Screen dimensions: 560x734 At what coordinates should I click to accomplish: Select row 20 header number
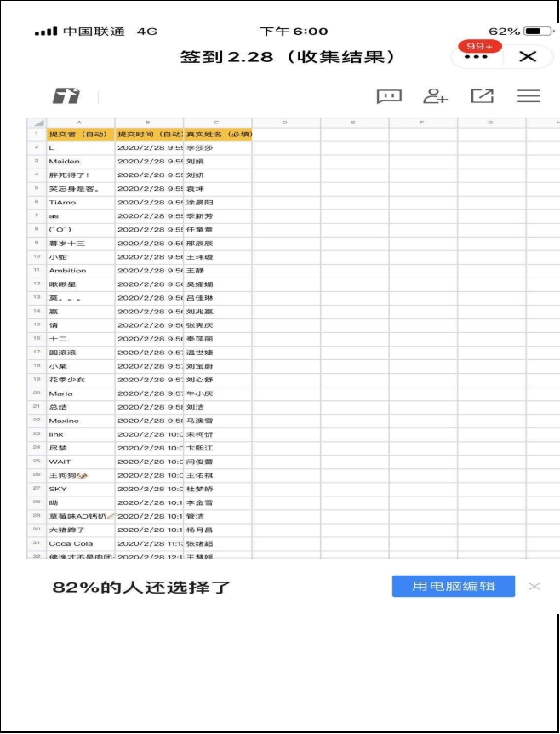point(37,393)
